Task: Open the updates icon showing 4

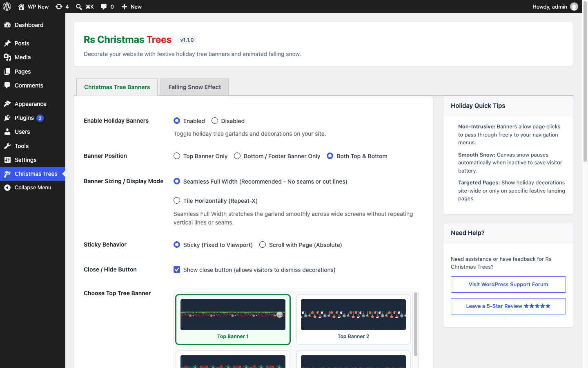Action: pyautogui.click(x=62, y=7)
